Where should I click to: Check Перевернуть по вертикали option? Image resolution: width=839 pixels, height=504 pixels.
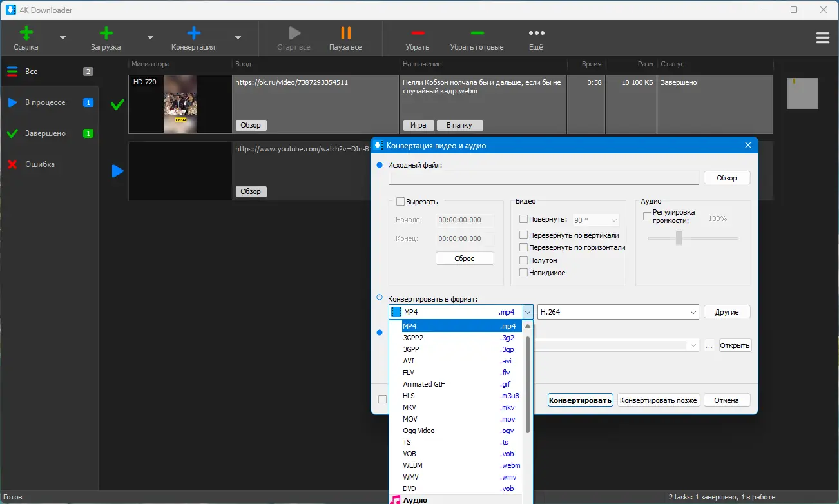[523, 235]
